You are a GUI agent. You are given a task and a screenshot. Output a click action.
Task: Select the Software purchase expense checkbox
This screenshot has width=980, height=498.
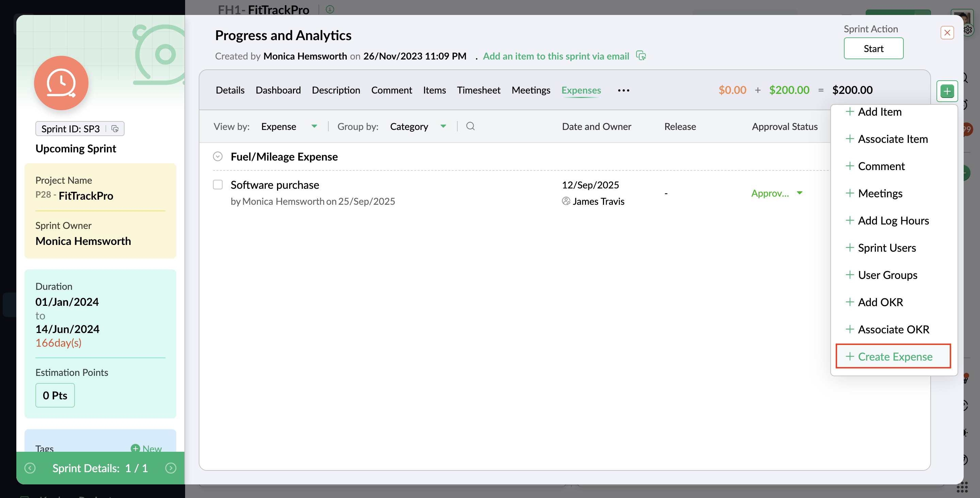[x=218, y=184]
